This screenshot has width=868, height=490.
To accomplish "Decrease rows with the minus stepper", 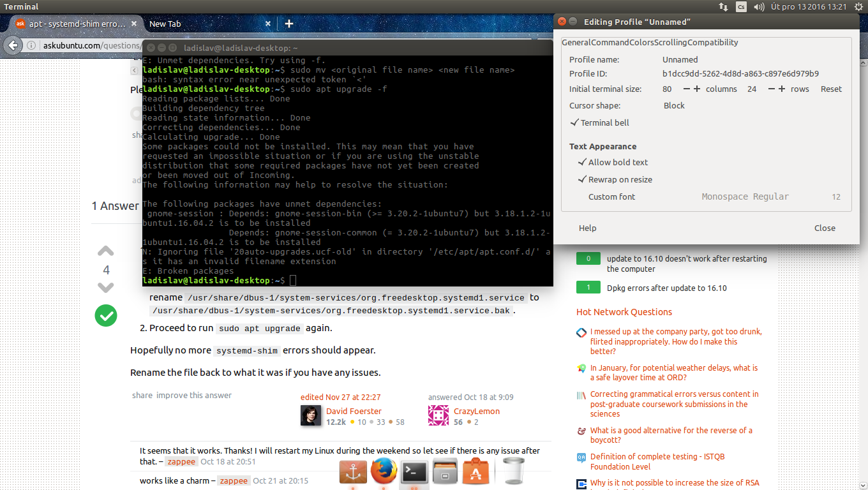I will 772,89.
